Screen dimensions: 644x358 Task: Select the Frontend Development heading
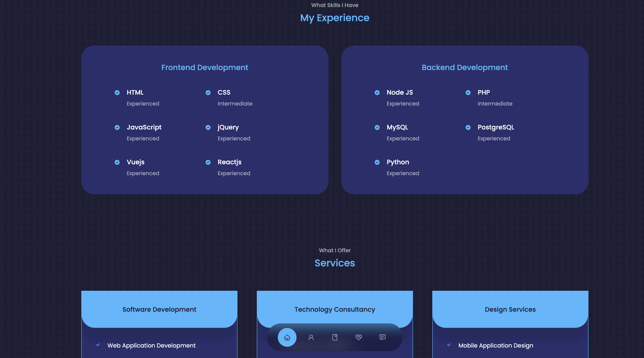(205, 67)
